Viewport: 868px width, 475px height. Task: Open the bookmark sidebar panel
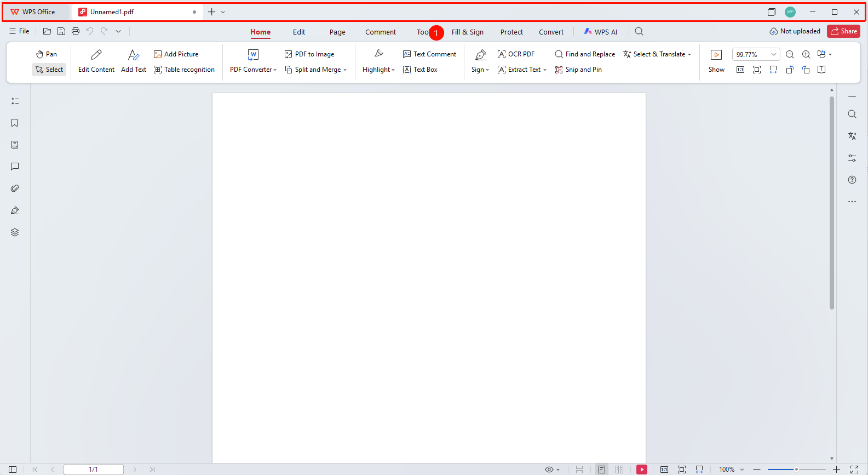(x=15, y=123)
